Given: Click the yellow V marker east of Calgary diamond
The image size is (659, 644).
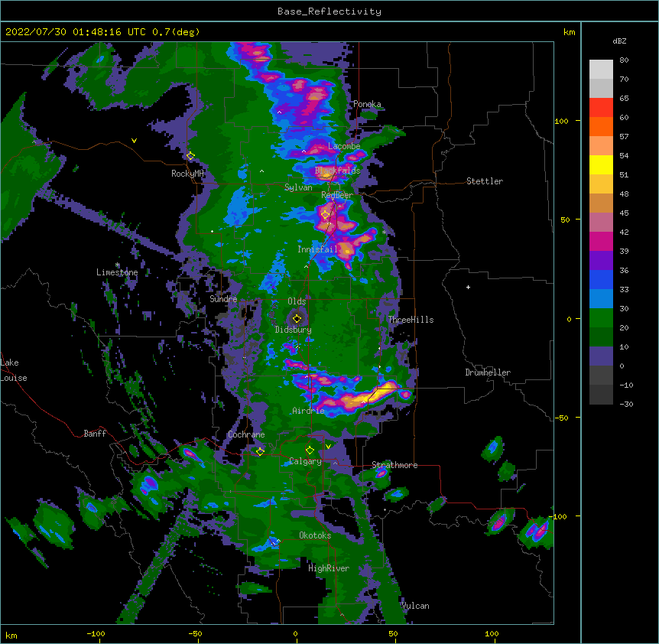Looking at the screenshot, I should click(x=328, y=447).
